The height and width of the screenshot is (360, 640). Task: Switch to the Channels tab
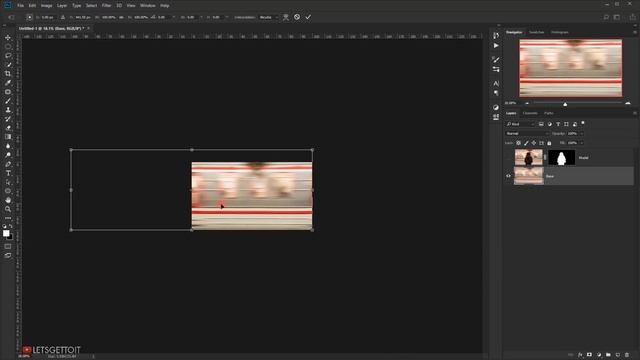[530, 113]
